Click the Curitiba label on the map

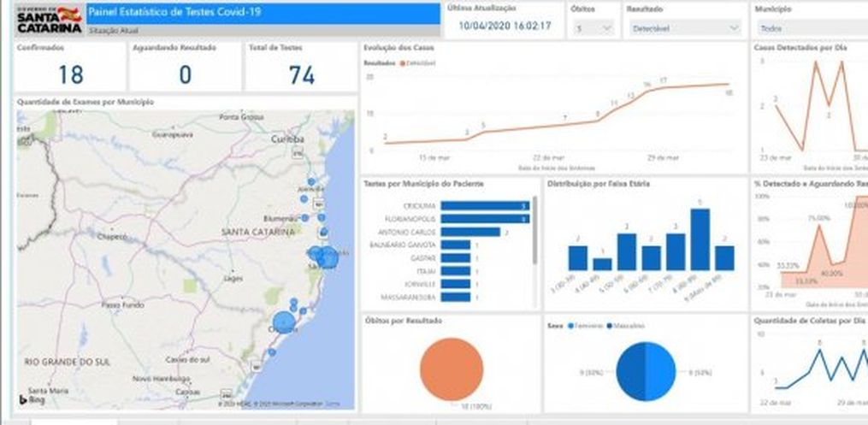[x=286, y=138]
